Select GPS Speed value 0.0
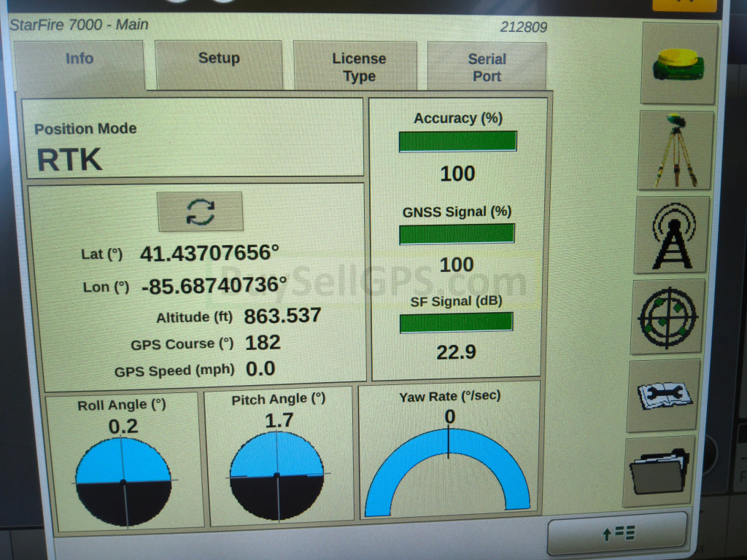 click(x=260, y=369)
